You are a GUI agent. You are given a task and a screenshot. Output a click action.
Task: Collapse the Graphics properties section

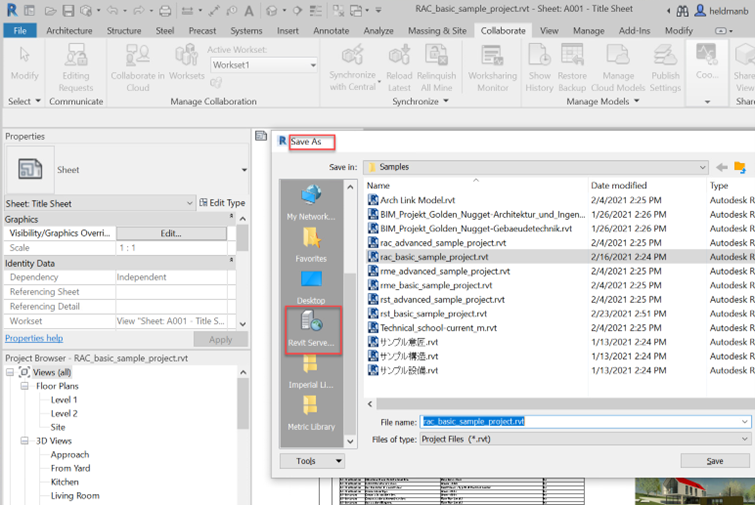pos(231,217)
